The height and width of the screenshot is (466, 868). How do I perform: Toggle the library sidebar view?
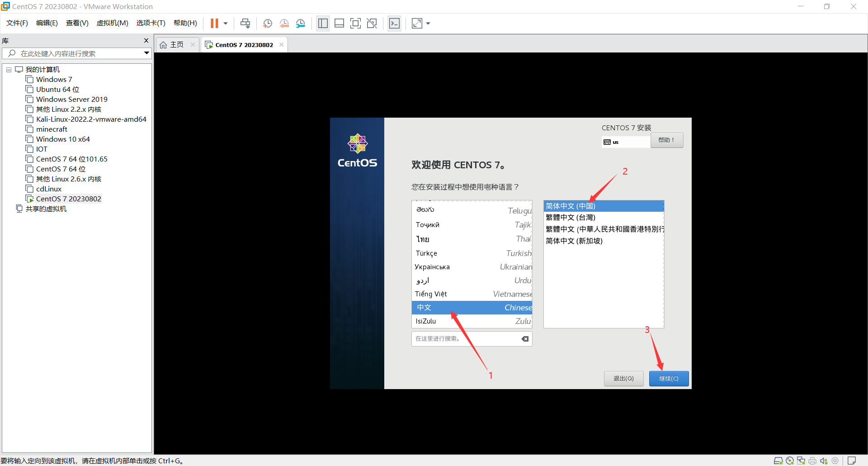323,23
